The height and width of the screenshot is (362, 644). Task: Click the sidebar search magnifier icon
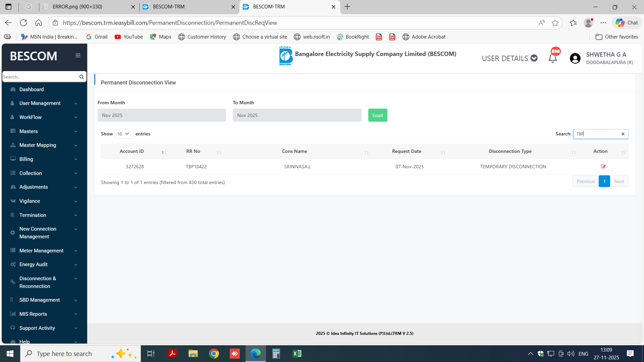click(x=82, y=77)
